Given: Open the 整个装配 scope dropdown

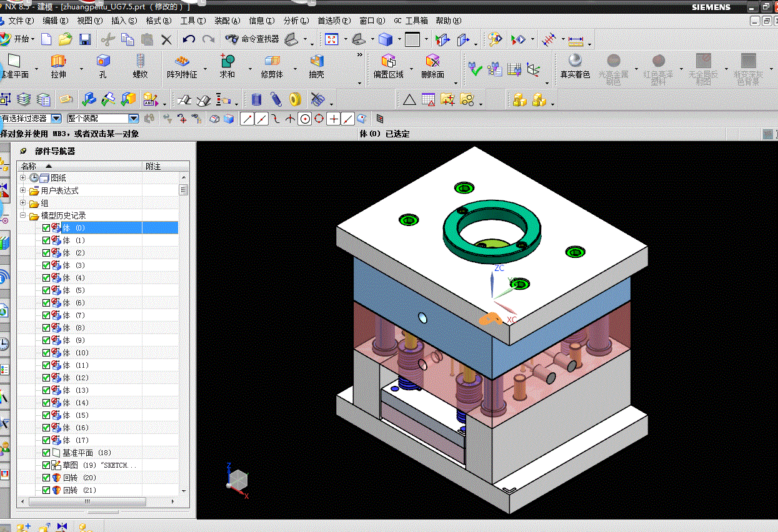Looking at the screenshot, I should point(134,119).
